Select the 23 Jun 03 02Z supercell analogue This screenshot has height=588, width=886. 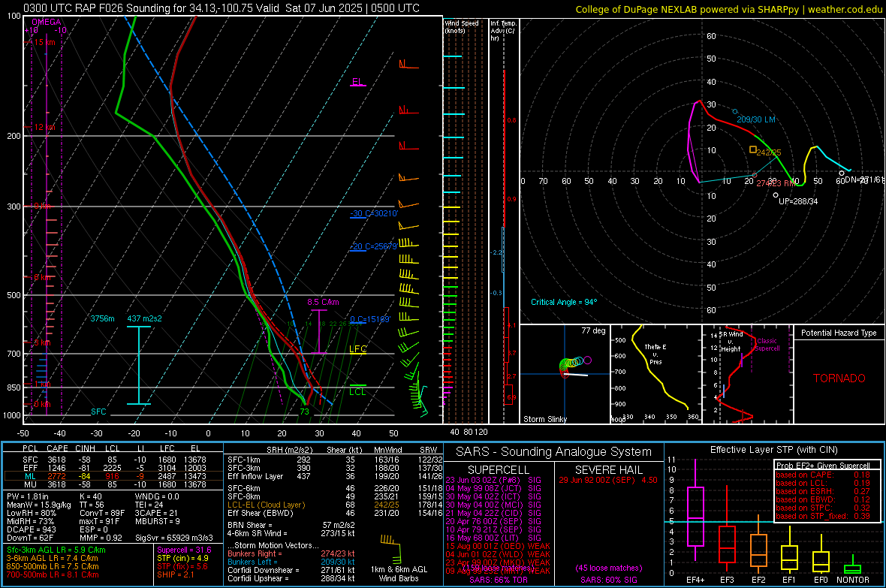[x=493, y=481]
